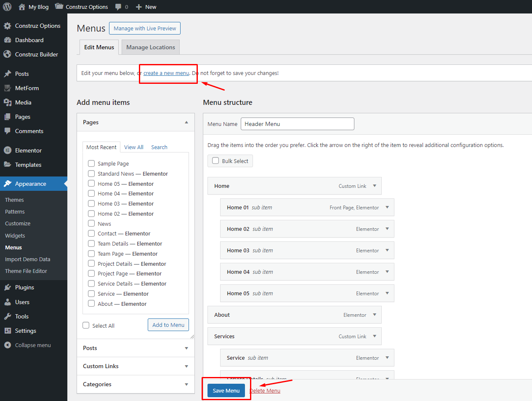
Task: Go to Dashboard via its gauge icon
Action: pyautogui.click(x=7, y=40)
